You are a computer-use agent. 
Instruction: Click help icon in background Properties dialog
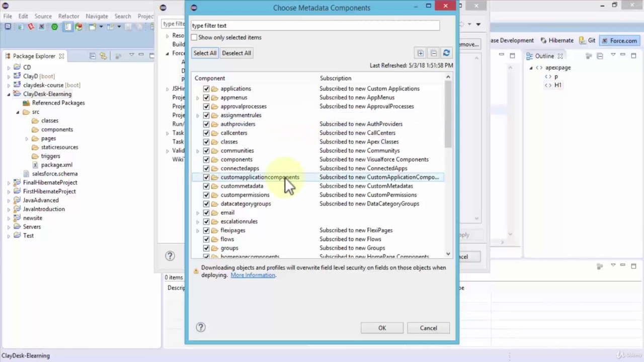click(170, 256)
